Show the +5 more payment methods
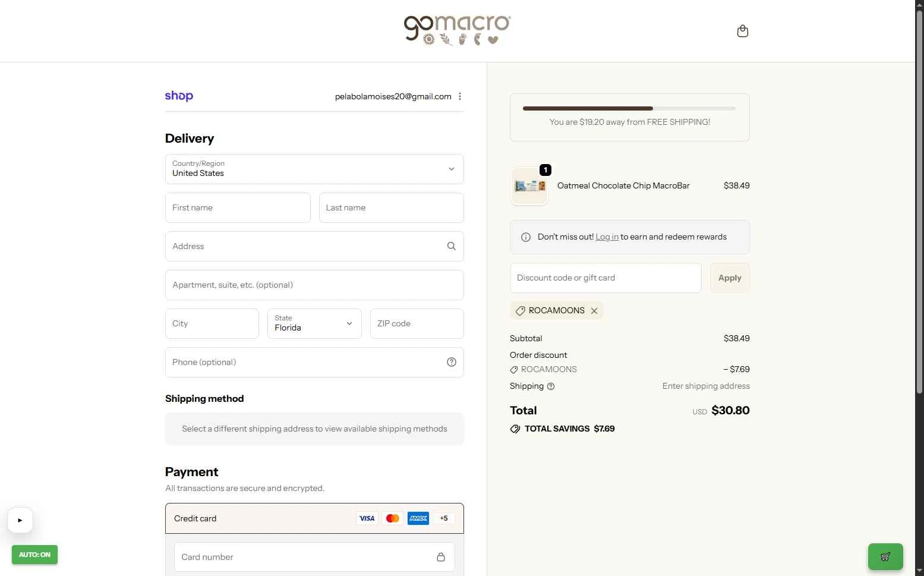The width and height of the screenshot is (924, 576). (x=444, y=518)
